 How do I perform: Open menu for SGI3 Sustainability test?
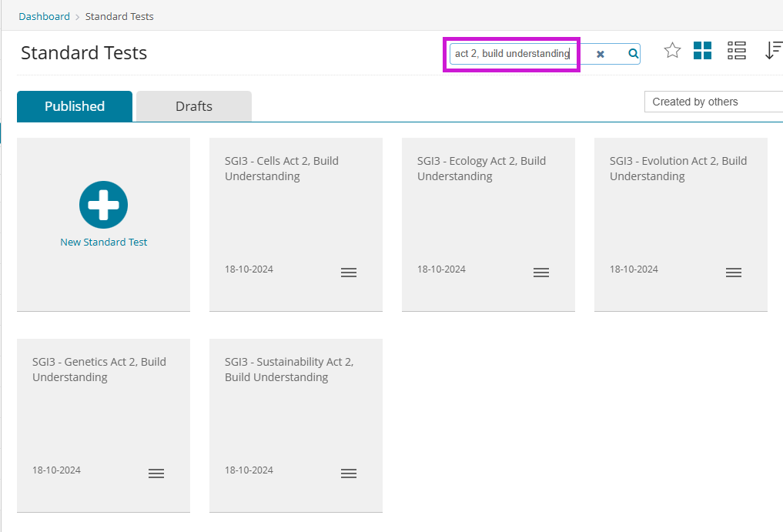coord(349,473)
